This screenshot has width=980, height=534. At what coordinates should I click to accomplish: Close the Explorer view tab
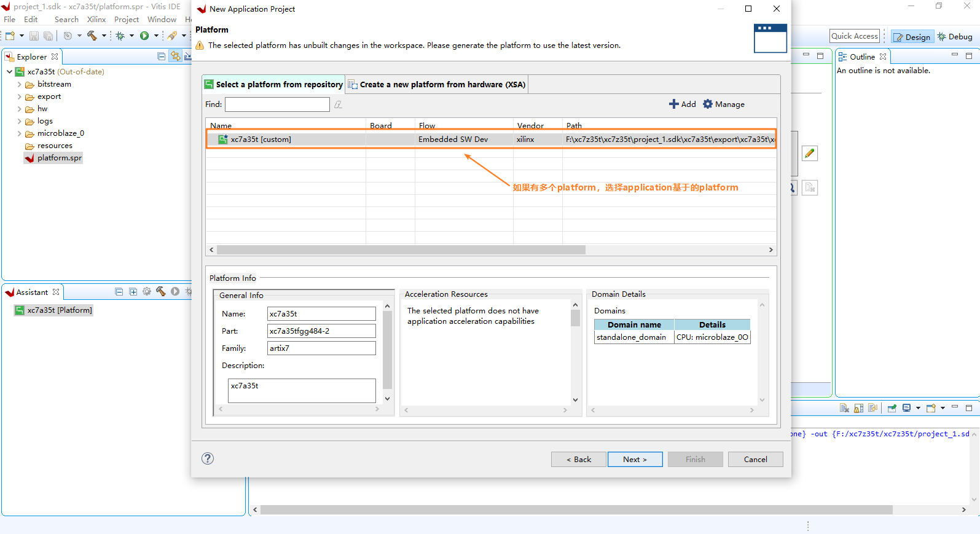pyautogui.click(x=55, y=57)
